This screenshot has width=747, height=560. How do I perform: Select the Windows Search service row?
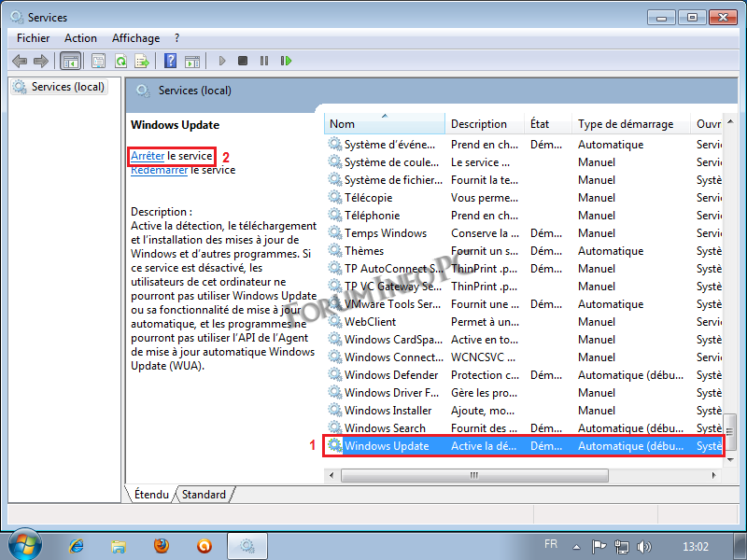[524, 428]
